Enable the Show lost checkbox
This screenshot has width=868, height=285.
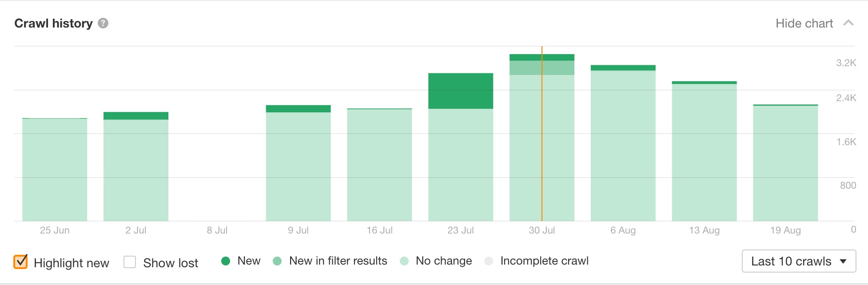(x=130, y=262)
